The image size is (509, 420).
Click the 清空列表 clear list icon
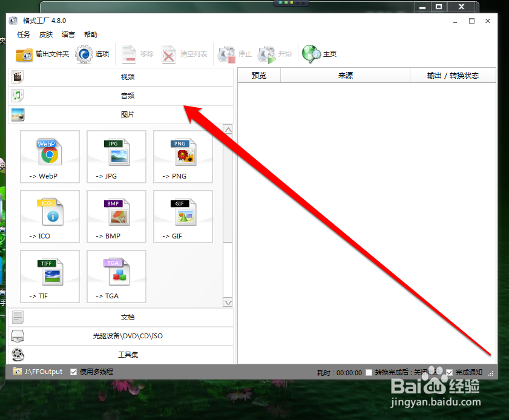[x=168, y=54]
